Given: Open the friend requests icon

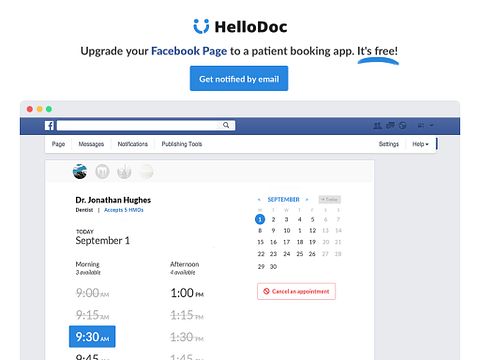Looking at the screenshot, I should click(x=377, y=125).
